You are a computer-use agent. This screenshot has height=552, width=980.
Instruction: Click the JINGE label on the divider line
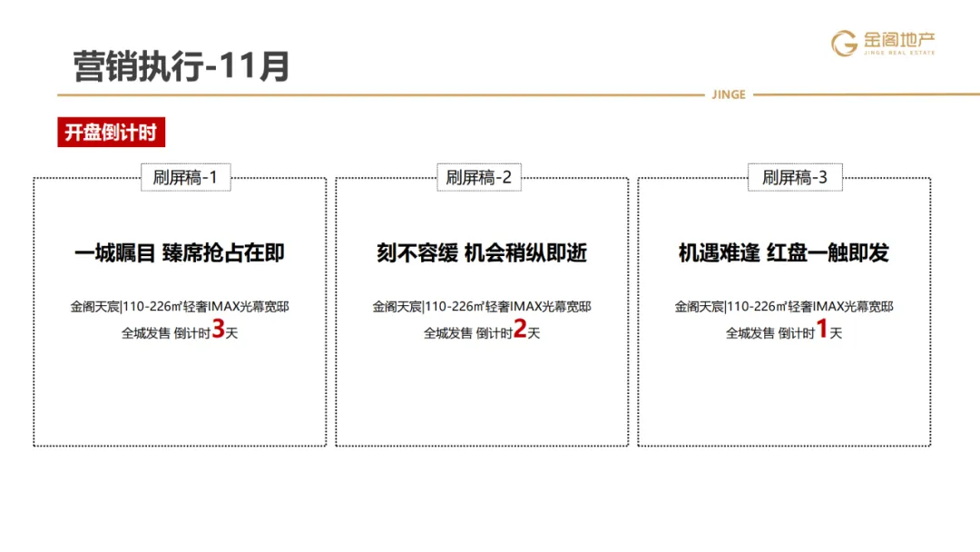pyautogui.click(x=729, y=94)
